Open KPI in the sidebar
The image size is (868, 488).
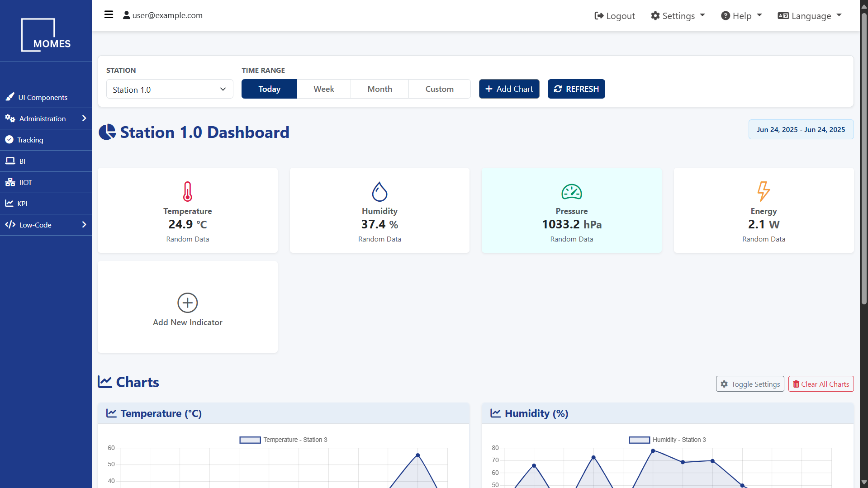pyautogui.click(x=46, y=204)
